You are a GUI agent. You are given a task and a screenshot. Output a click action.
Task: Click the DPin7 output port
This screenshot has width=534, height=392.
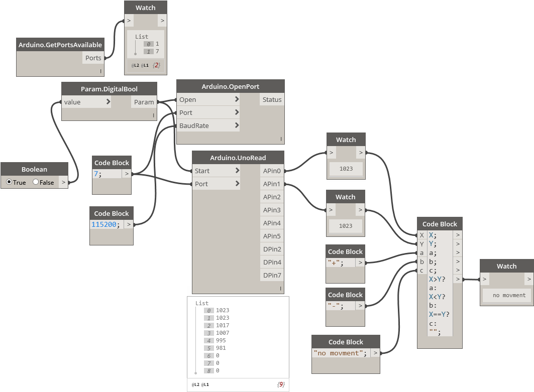click(272, 275)
